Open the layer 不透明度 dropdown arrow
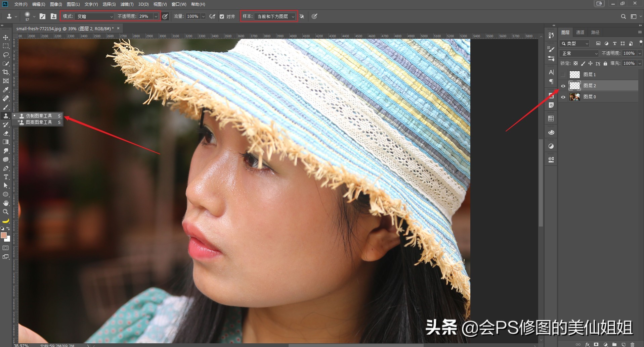The height and width of the screenshot is (347, 644). (639, 53)
